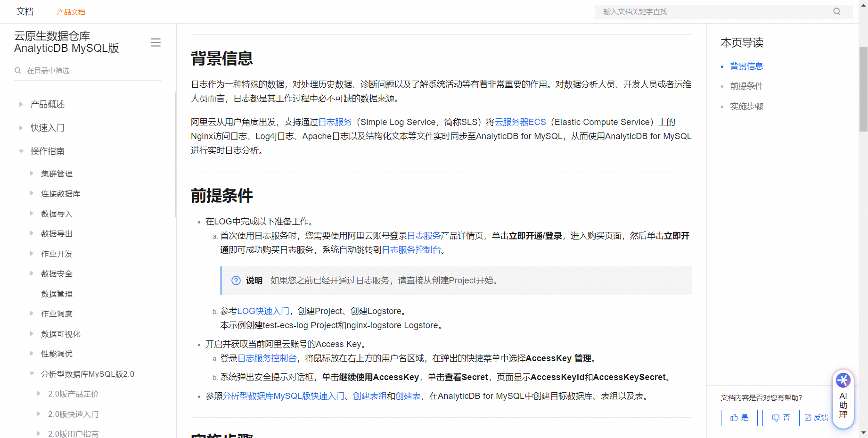Click 是 thumbs-up helpful button

tap(739, 418)
